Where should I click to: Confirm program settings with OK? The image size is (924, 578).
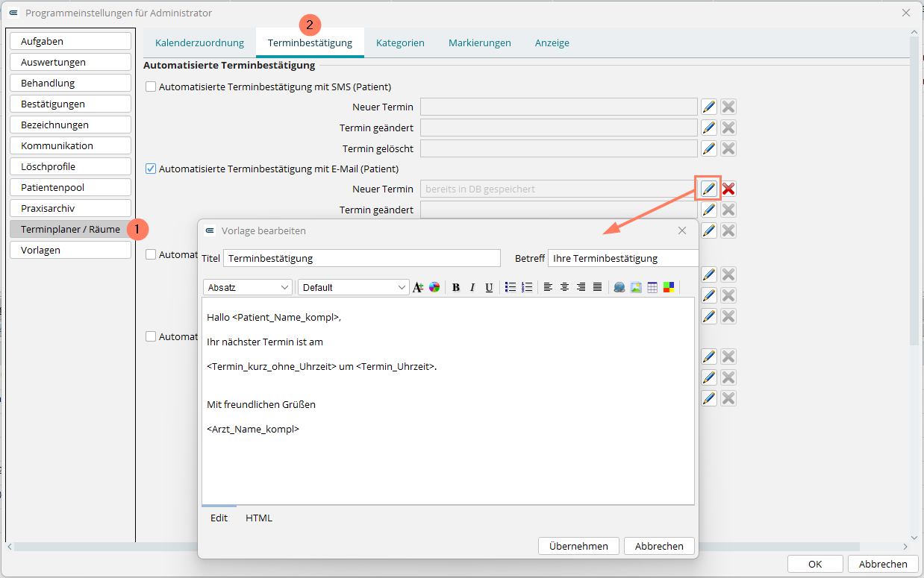coord(815,564)
